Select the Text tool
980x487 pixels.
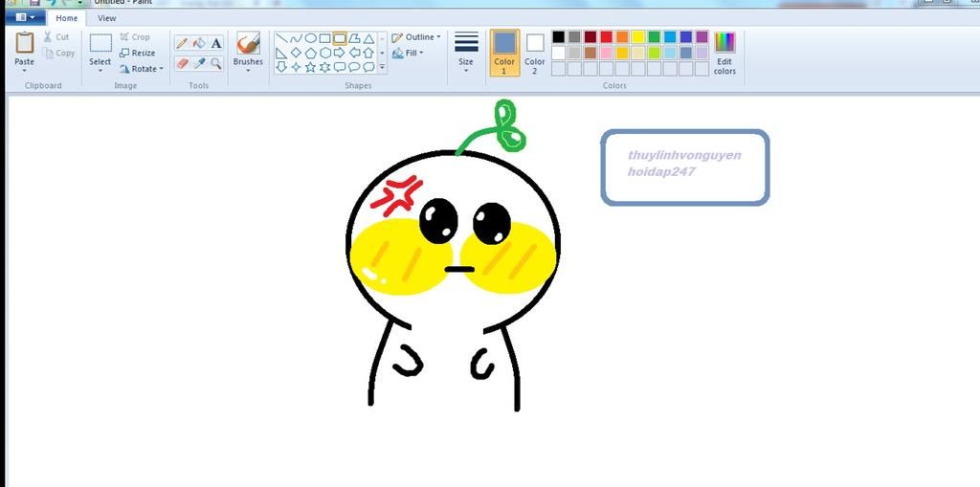click(215, 43)
